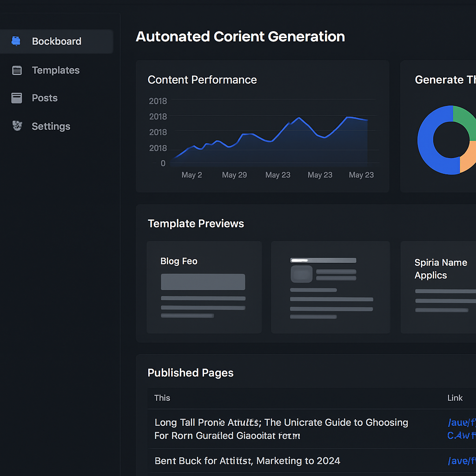
Task: Click the middle template preview card
Action: pyautogui.click(x=330, y=287)
